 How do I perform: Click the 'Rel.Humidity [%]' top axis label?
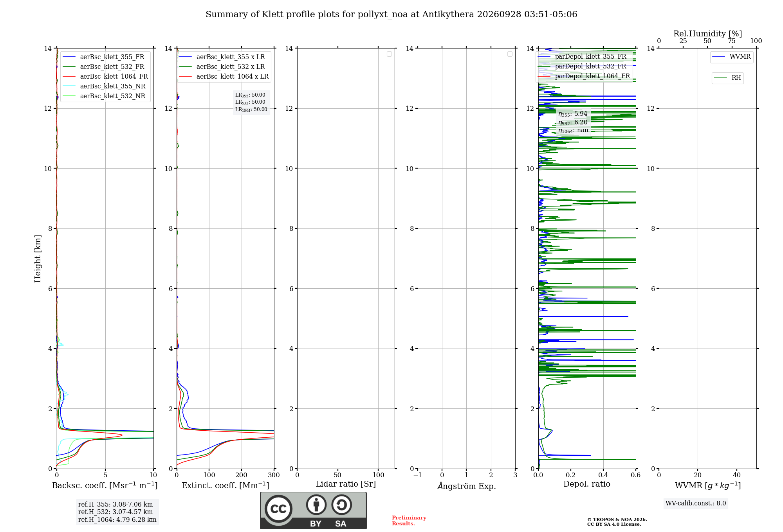click(707, 34)
